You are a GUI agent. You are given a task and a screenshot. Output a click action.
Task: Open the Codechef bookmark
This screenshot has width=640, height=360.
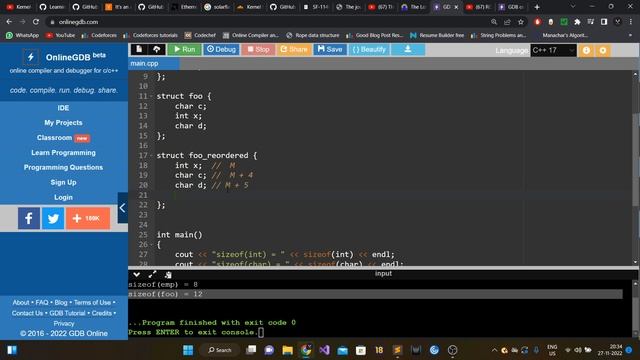pos(200,36)
